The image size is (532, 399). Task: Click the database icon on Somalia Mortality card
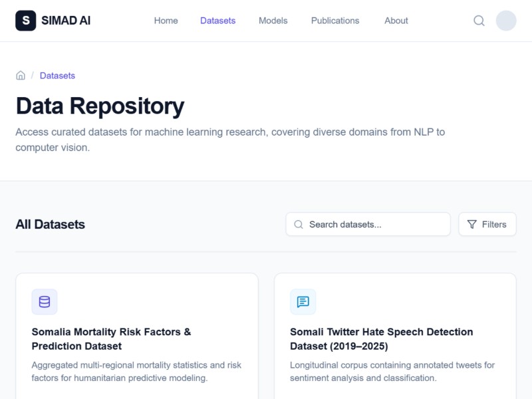45,302
